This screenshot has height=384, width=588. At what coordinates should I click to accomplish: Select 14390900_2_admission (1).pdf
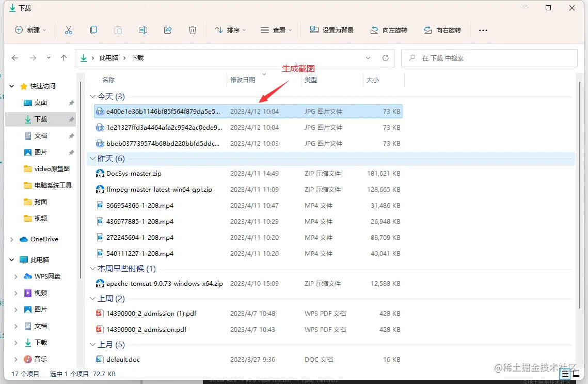coord(248,313)
